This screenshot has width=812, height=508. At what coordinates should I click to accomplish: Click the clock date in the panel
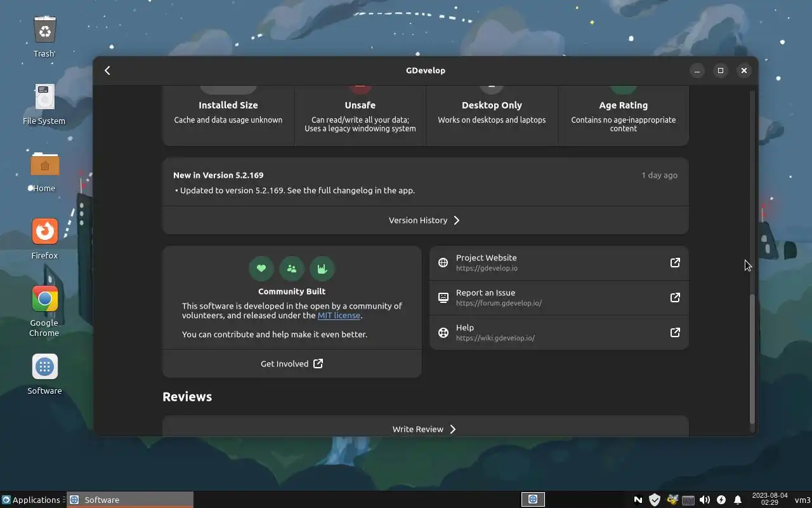coord(769,500)
